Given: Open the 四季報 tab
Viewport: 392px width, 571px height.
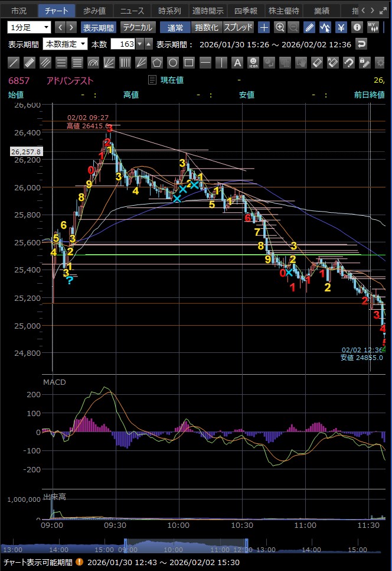Looking at the screenshot, I should click(246, 11).
